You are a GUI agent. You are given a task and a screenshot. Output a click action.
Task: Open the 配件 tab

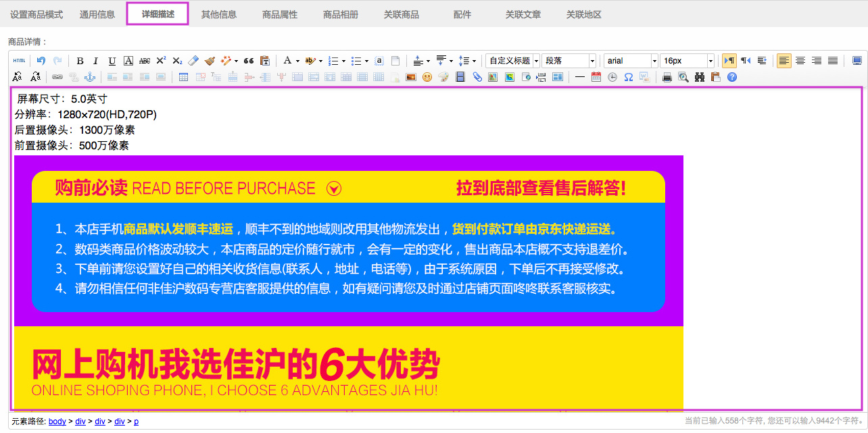coord(462,14)
